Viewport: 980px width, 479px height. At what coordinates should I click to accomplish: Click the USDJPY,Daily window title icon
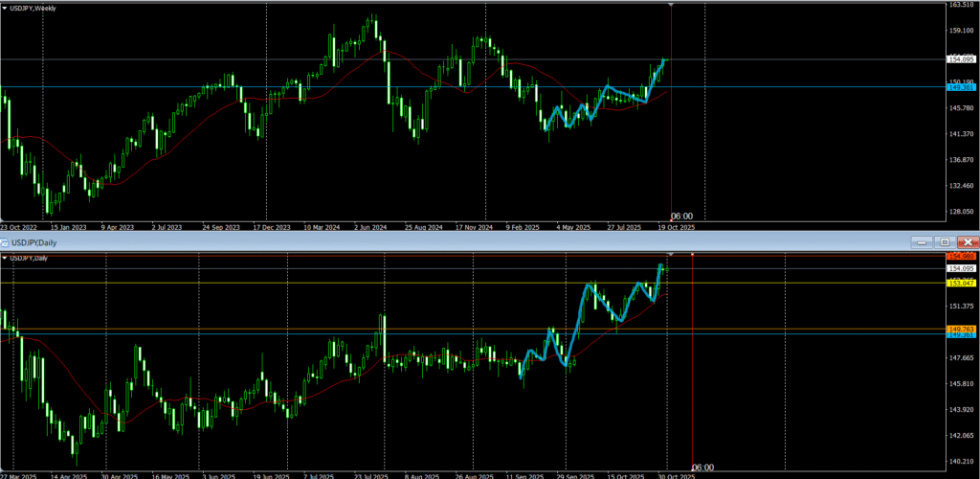click(7, 242)
